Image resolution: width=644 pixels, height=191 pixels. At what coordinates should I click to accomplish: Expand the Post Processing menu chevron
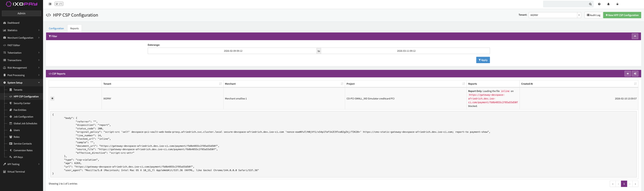(x=39, y=75)
